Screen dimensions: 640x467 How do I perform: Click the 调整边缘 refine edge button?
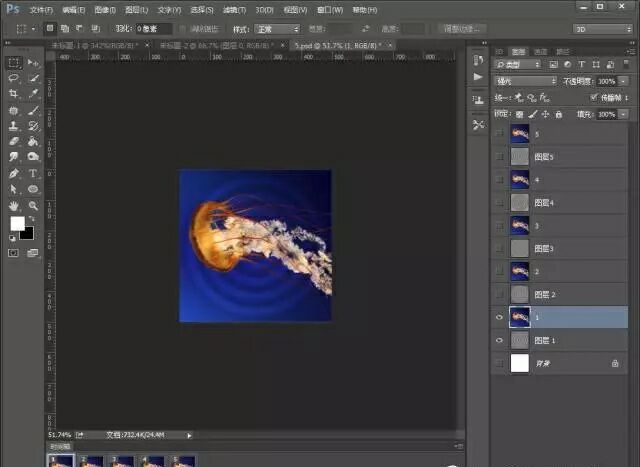coord(463,29)
